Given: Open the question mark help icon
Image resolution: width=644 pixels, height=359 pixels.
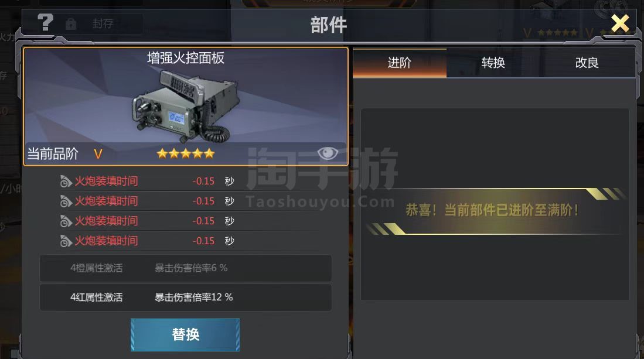Looking at the screenshot, I should point(45,23).
